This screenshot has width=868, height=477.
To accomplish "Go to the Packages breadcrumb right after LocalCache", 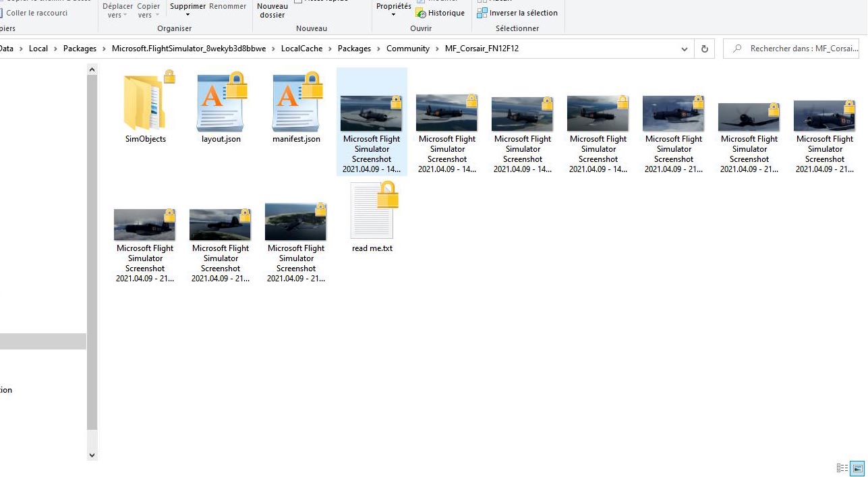I will tap(354, 49).
